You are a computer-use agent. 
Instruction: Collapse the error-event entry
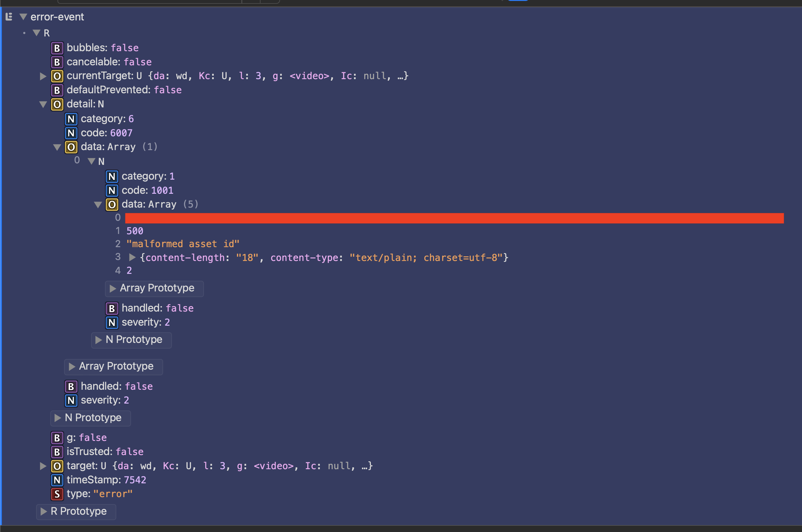coord(23,16)
